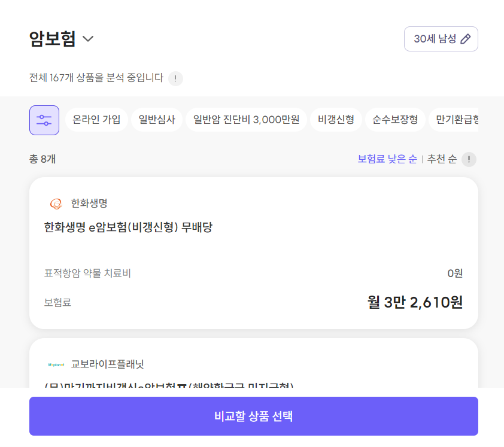
Task: Toggle the 온라인 가입 filter chip
Action: coord(96,120)
